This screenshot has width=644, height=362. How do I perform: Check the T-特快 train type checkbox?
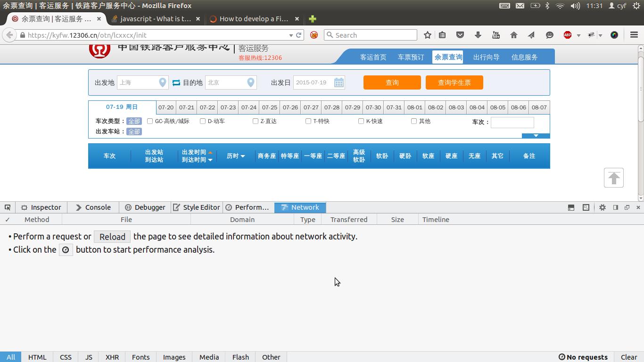coord(308,121)
